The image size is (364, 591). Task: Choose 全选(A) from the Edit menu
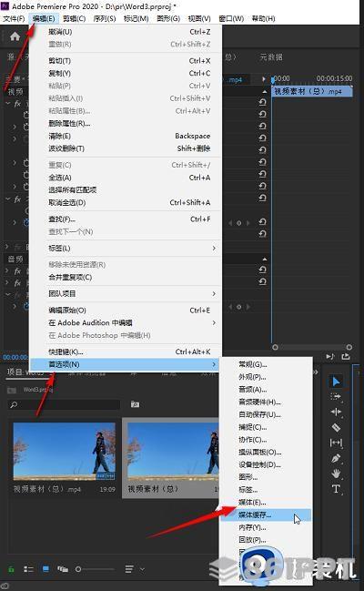click(126, 178)
